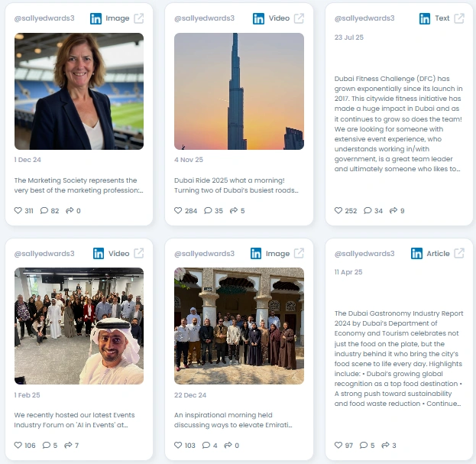Open external link on Dubai Ride video post
476x464 pixels.
click(299, 18)
